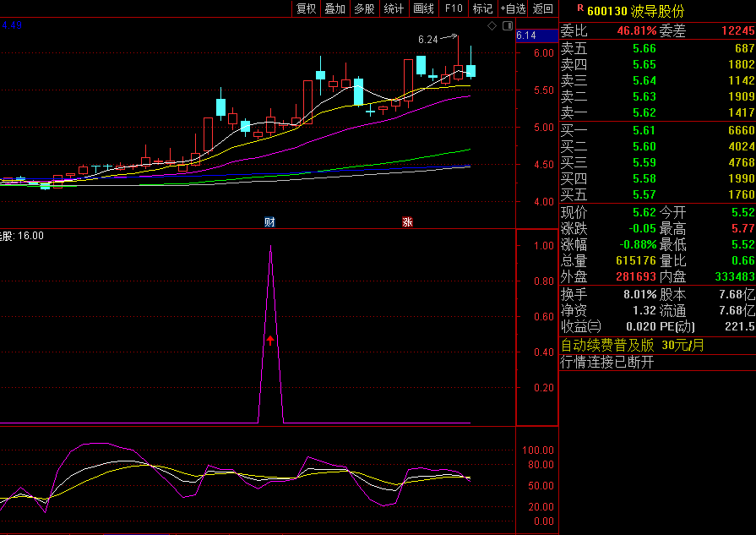Click the 今开 5.52 value

pos(743,212)
